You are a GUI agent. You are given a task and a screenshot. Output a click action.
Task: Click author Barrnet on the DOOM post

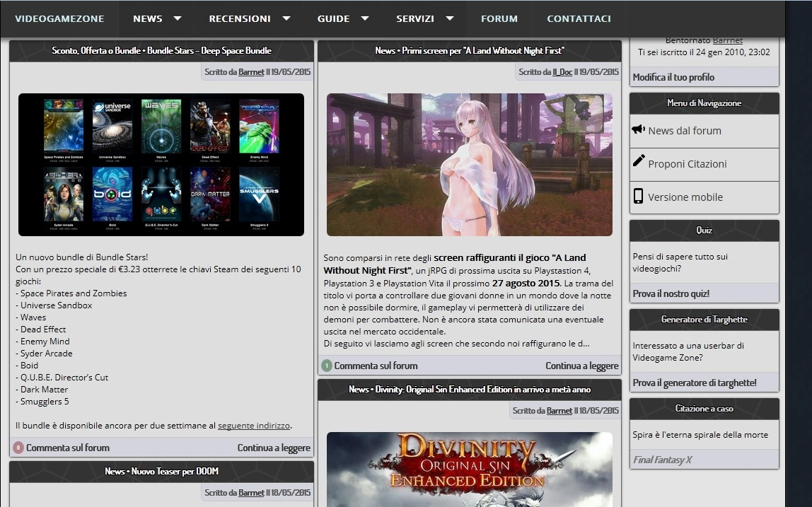(252, 492)
